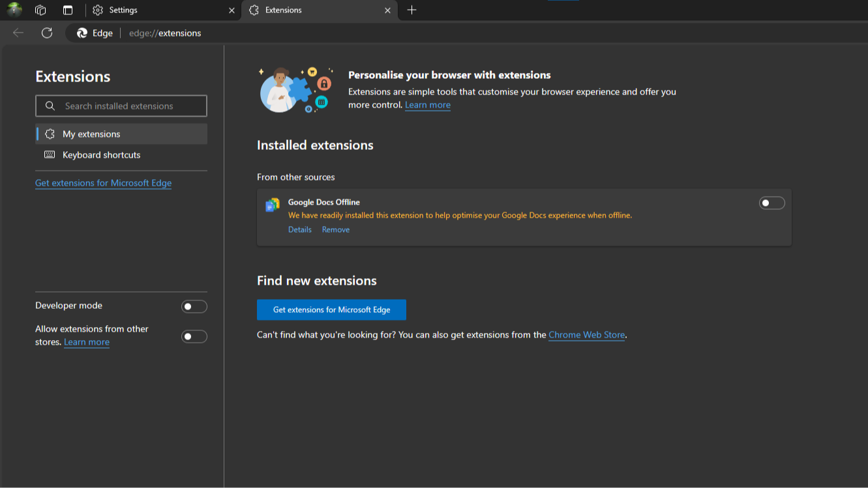Select the Extensions tab

click(x=320, y=10)
